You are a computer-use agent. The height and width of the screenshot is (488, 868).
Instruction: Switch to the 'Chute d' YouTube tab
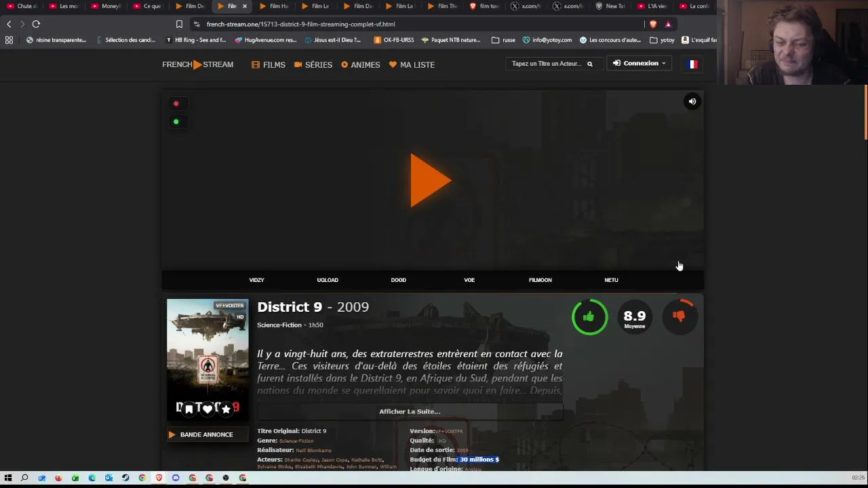click(22, 6)
